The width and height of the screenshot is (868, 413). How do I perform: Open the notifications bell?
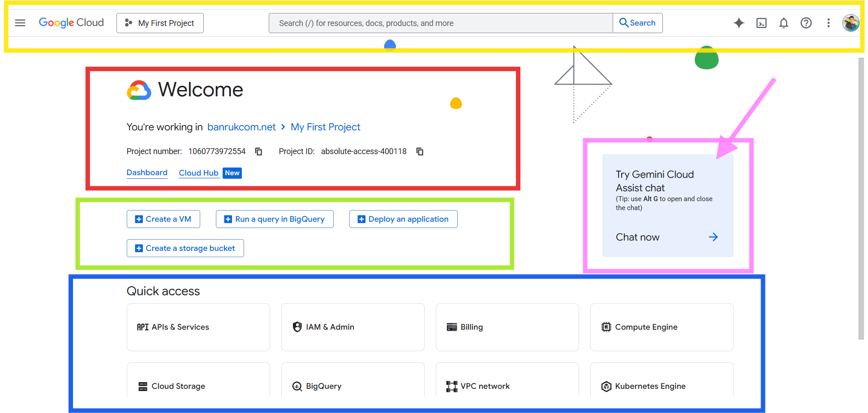pyautogui.click(x=784, y=23)
